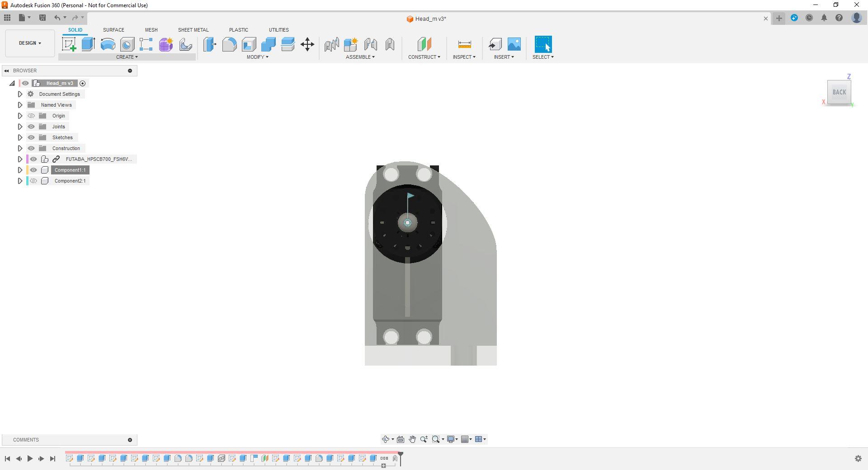Show the Origin folder
The height and width of the screenshot is (470, 868).
(31, 116)
